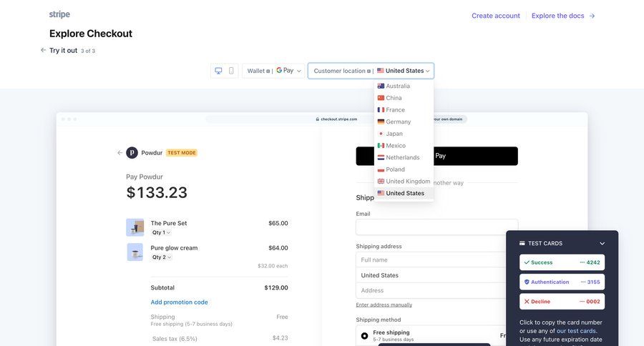The width and height of the screenshot is (644, 346).
Task: Open the Explore the docs link
Action: pyautogui.click(x=557, y=16)
